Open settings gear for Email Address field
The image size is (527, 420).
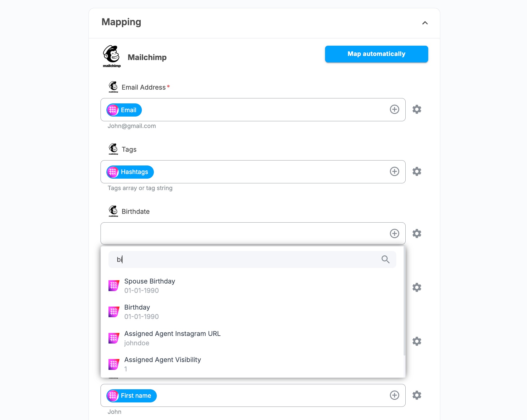[x=416, y=110]
